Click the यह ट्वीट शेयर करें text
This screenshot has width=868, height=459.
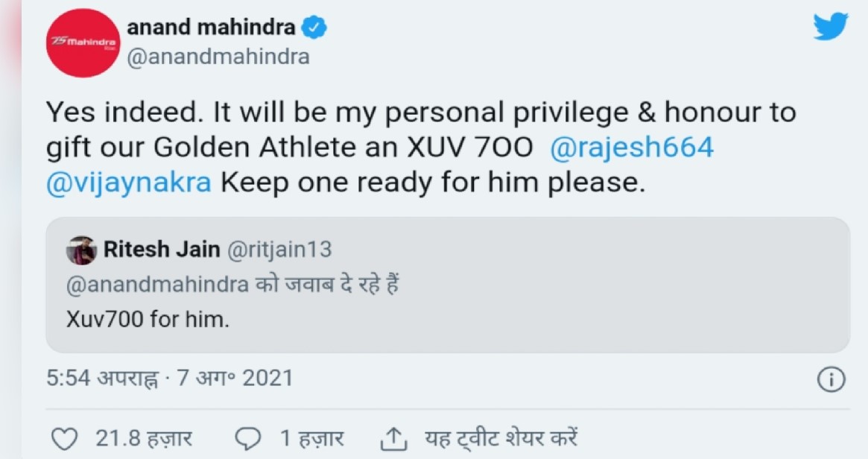tap(501, 438)
